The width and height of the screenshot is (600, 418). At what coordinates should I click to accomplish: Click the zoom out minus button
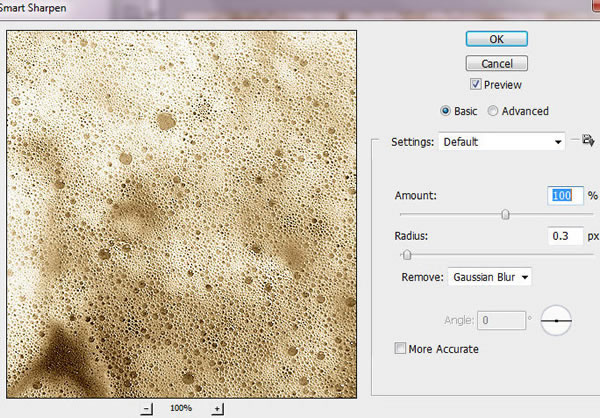point(147,408)
